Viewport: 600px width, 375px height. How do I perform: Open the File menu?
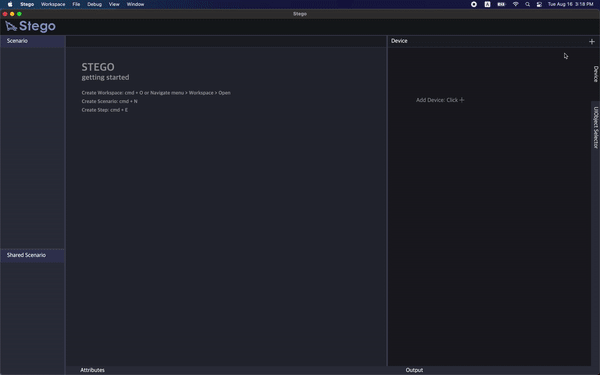[76, 4]
